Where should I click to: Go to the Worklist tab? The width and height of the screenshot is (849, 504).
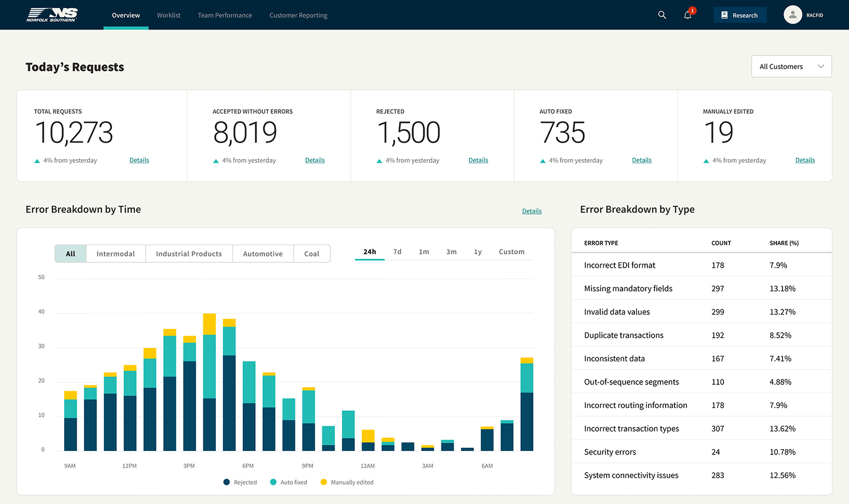click(x=169, y=15)
